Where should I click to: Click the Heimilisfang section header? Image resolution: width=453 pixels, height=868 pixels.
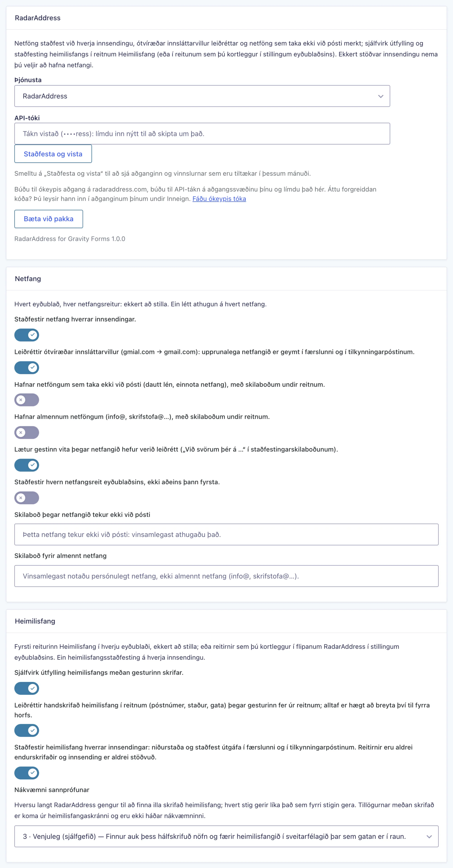(x=35, y=621)
